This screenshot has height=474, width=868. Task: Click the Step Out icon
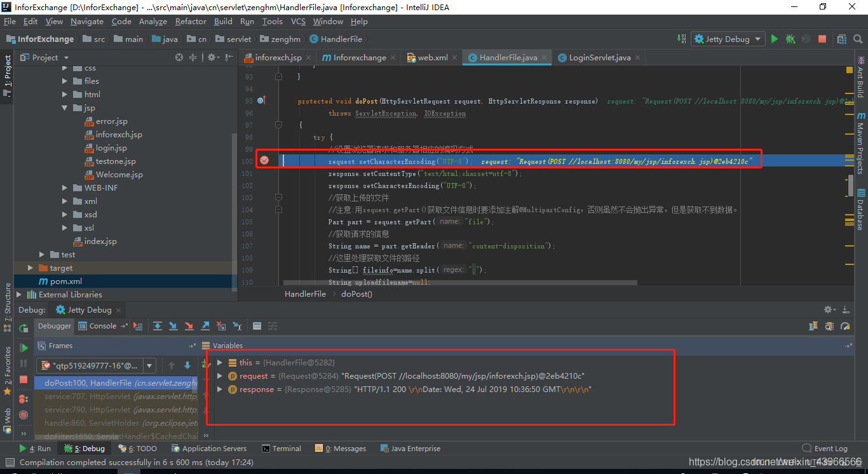coord(205,326)
